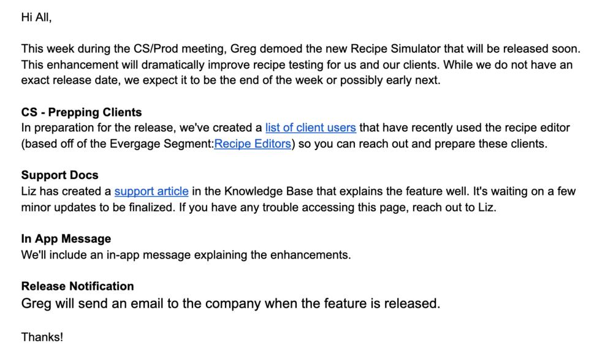Click the "Release Notification" heading
The image size is (613, 364).
(77, 286)
